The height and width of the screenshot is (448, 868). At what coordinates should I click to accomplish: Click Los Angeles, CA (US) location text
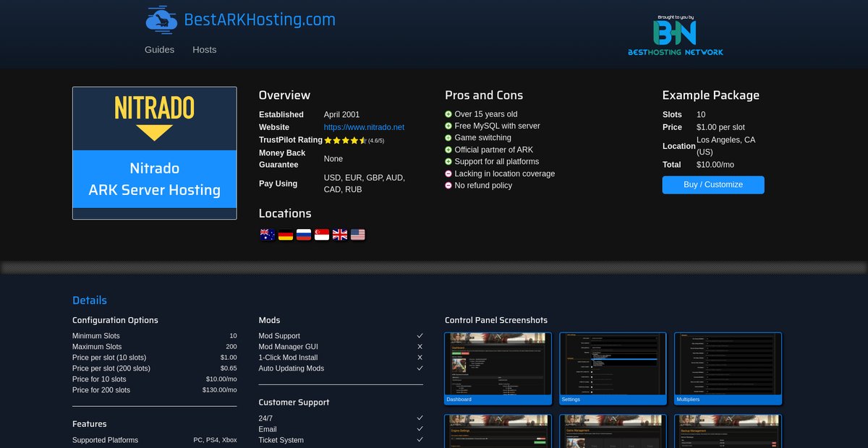click(726, 146)
